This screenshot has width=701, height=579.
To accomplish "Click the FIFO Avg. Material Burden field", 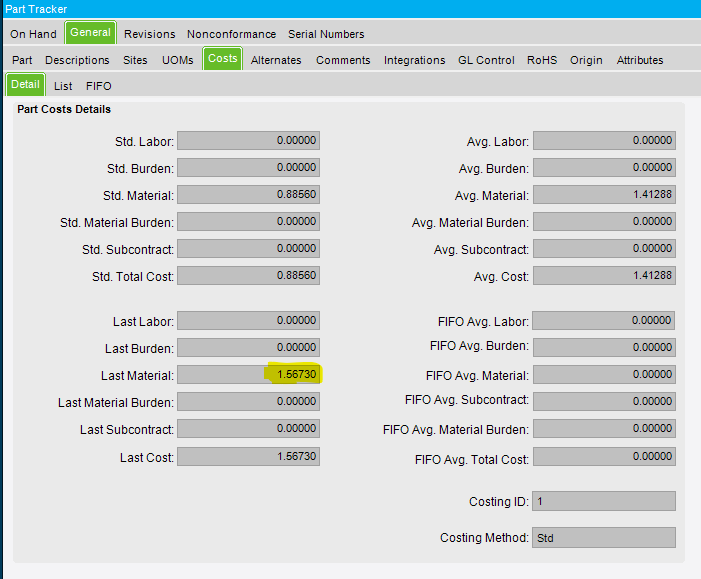I will [604, 428].
